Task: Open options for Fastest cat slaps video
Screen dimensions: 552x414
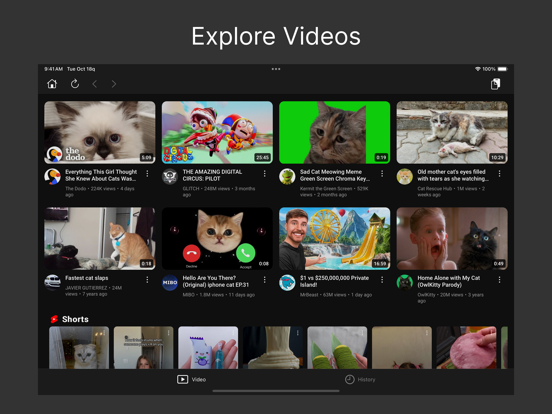Action: pos(147,280)
